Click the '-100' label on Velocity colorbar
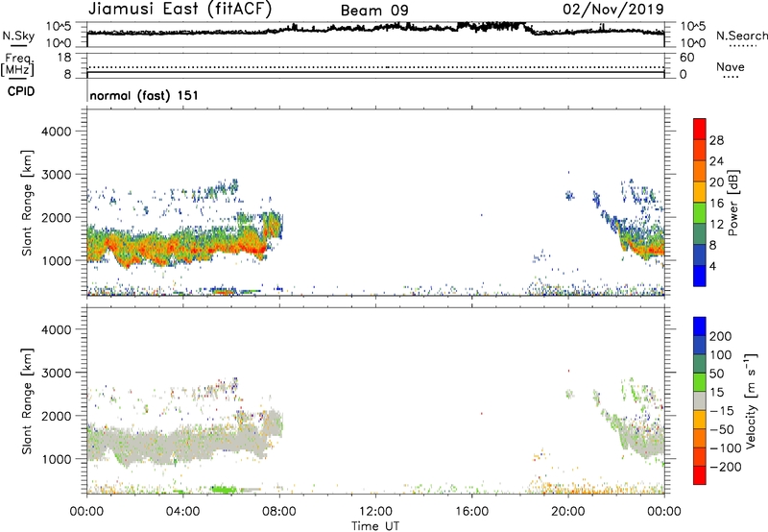 click(725, 448)
